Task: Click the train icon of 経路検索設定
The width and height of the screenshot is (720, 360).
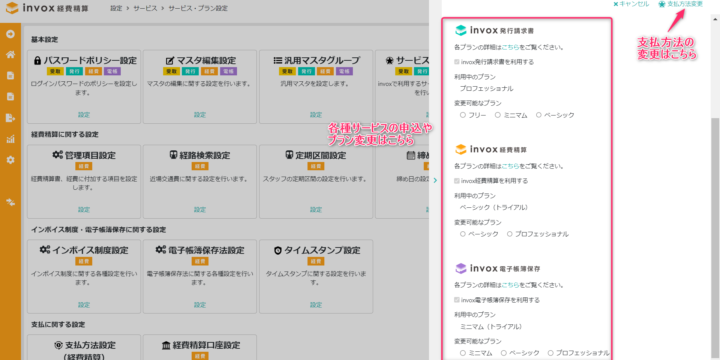Action: (173, 155)
